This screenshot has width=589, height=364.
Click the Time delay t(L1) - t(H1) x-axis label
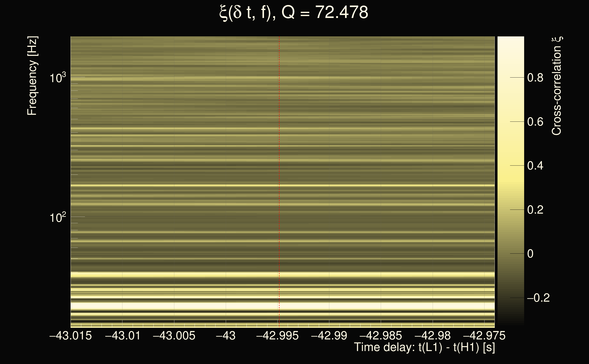(x=424, y=347)
